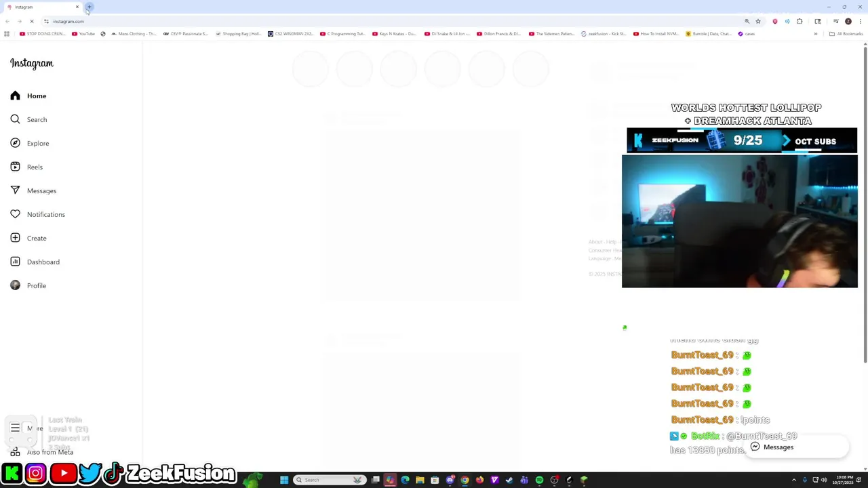Click page vertical scrollbar
Screen dimensions: 868x488
click(x=865, y=203)
